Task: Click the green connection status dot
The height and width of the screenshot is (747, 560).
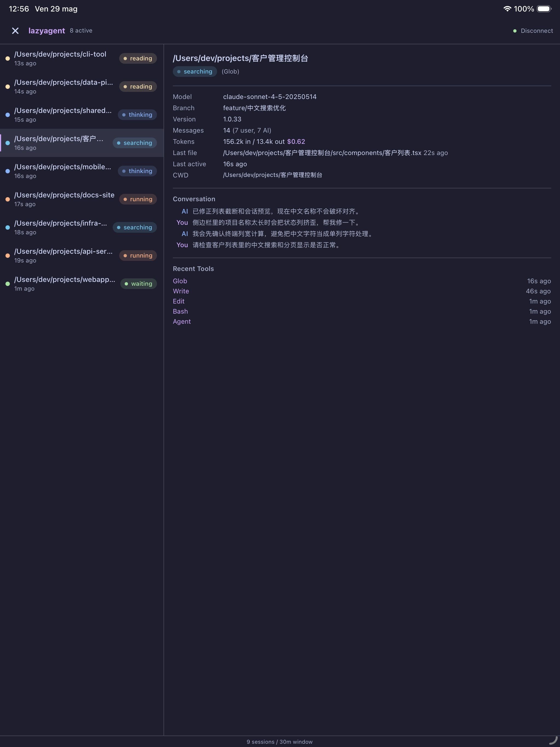Action: (x=515, y=31)
